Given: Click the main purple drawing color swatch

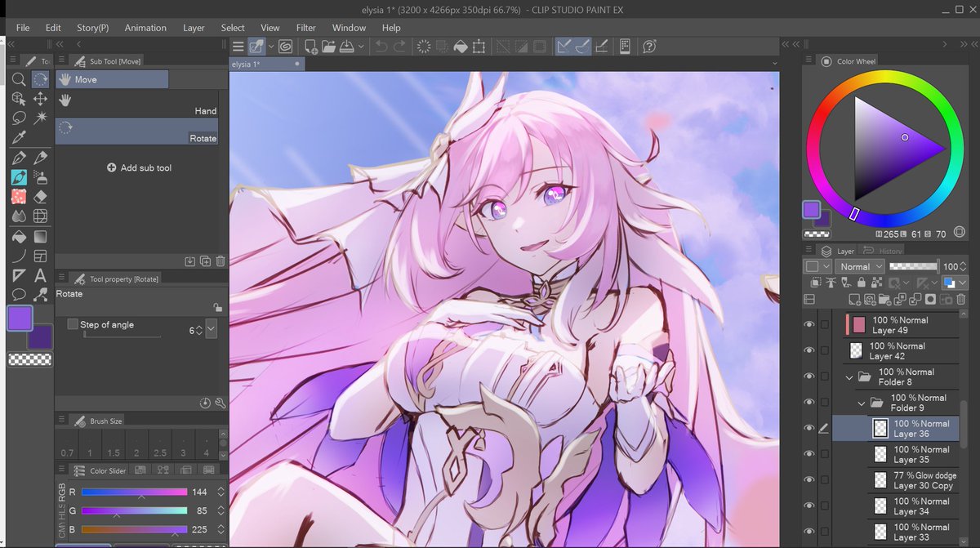Looking at the screenshot, I should click(x=19, y=319).
